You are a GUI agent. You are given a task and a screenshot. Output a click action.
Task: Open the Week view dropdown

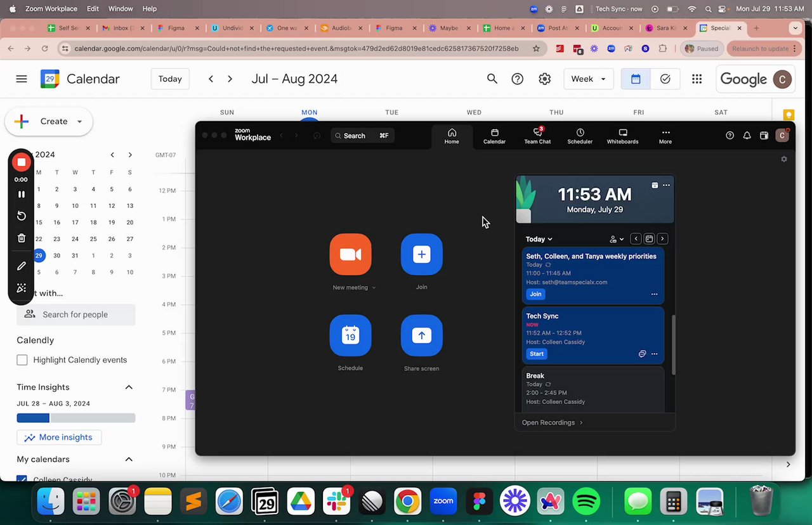coord(589,79)
